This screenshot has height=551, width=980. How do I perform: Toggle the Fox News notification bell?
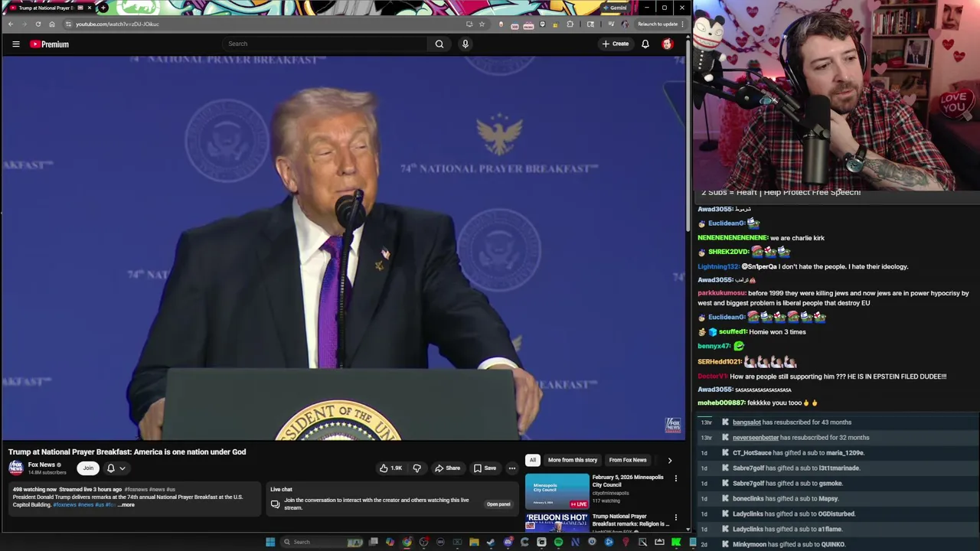(x=110, y=468)
